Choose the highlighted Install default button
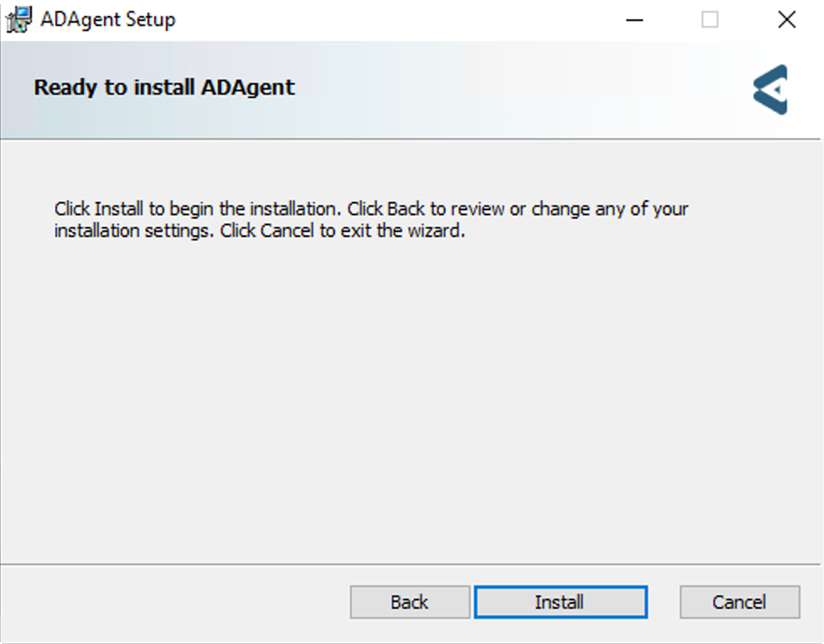The height and width of the screenshot is (644, 824). 560,602
